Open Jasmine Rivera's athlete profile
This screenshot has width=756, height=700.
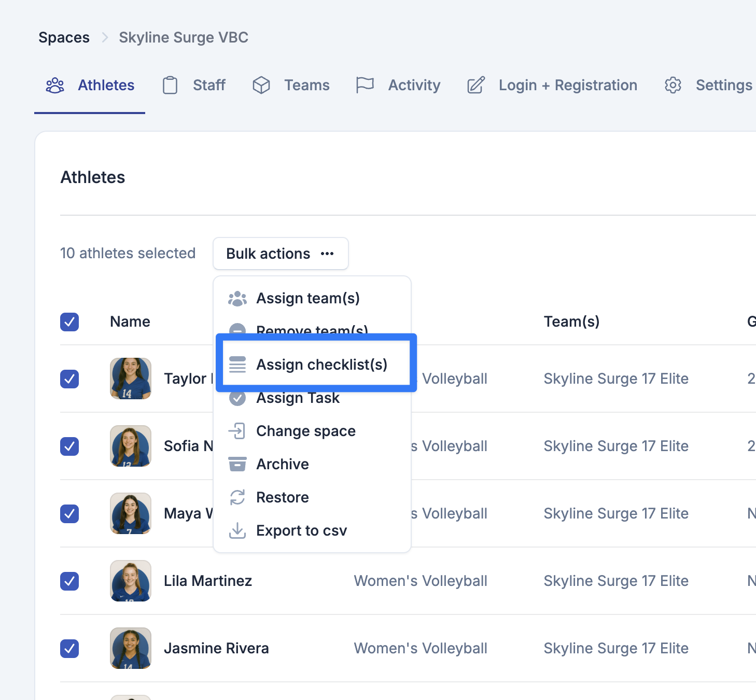pos(216,648)
